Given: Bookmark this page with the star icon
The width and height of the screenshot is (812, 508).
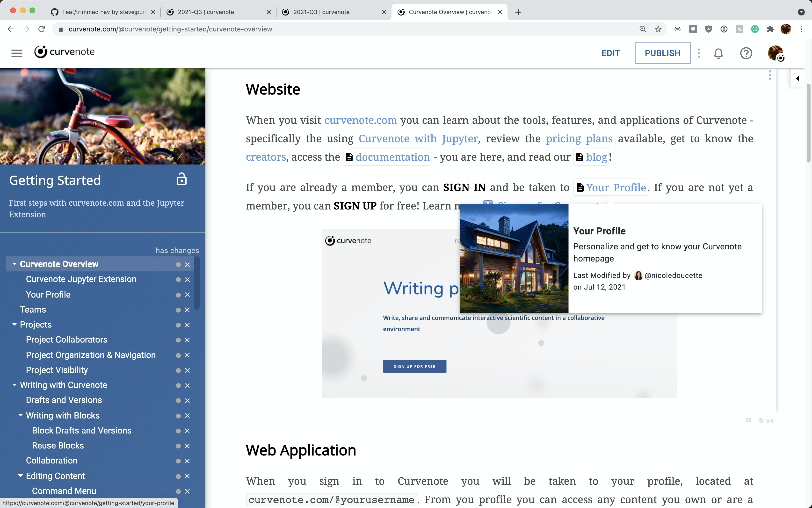Looking at the screenshot, I should click(x=658, y=29).
